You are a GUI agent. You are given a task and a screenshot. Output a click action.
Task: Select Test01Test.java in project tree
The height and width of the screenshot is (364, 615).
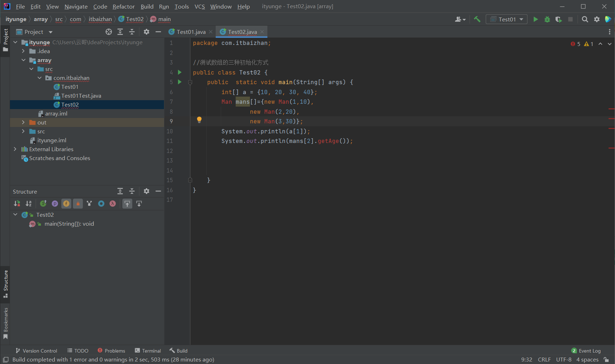point(81,96)
